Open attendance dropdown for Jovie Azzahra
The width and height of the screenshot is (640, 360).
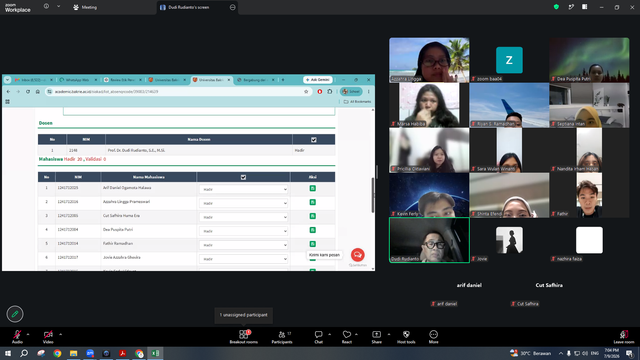tap(243, 259)
